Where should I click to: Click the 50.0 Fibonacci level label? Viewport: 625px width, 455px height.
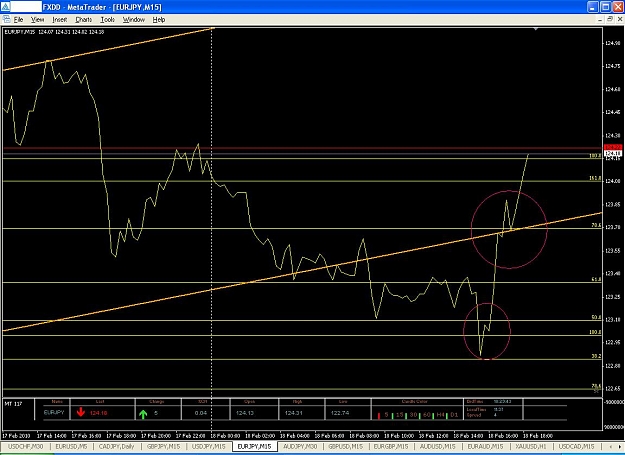coord(596,318)
